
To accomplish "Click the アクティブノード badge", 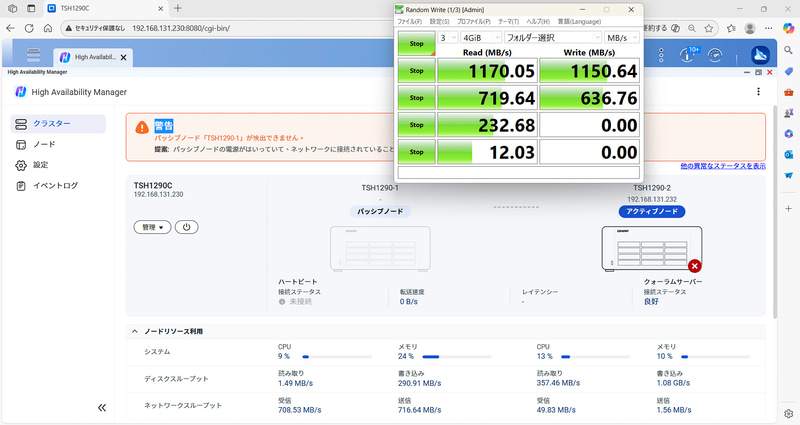I will (x=652, y=211).
